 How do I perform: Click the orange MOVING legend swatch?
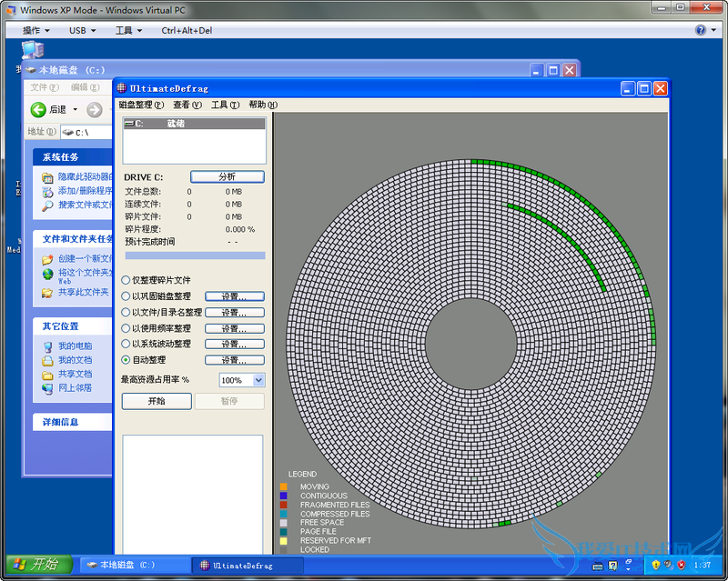[x=284, y=487]
